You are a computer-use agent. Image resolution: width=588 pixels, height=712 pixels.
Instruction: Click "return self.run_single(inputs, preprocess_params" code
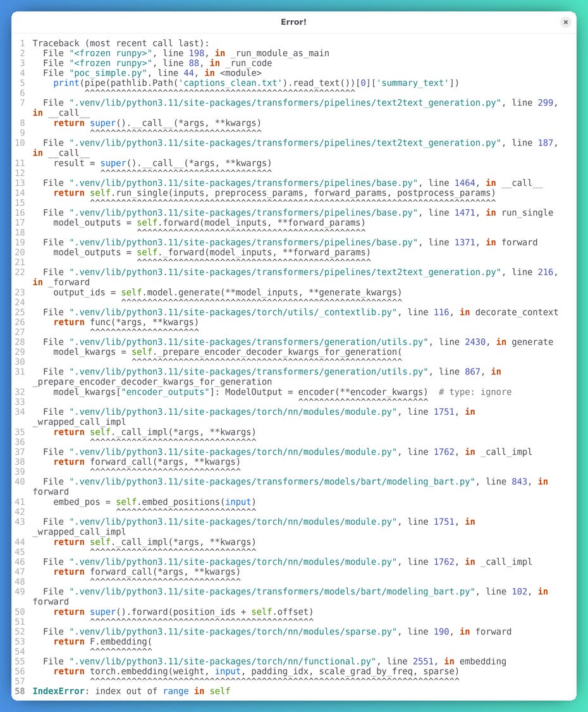274,193
